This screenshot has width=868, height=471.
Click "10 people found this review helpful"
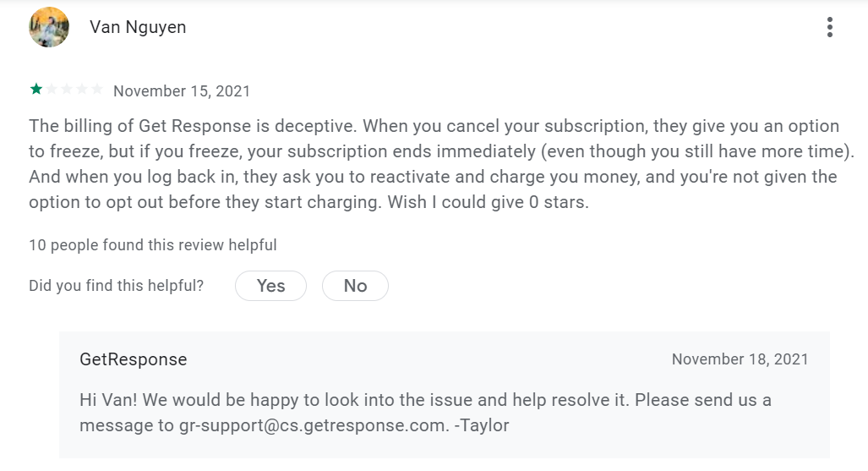pyautogui.click(x=153, y=245)
